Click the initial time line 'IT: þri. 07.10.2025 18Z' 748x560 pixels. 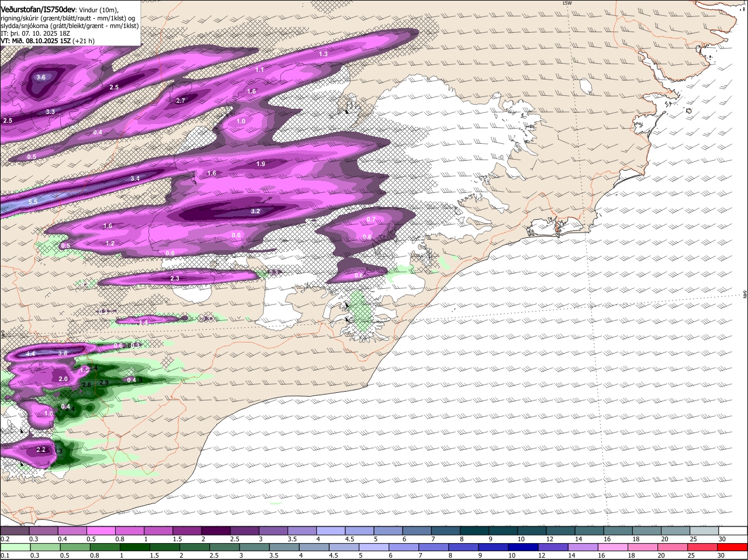pos(35,33)
